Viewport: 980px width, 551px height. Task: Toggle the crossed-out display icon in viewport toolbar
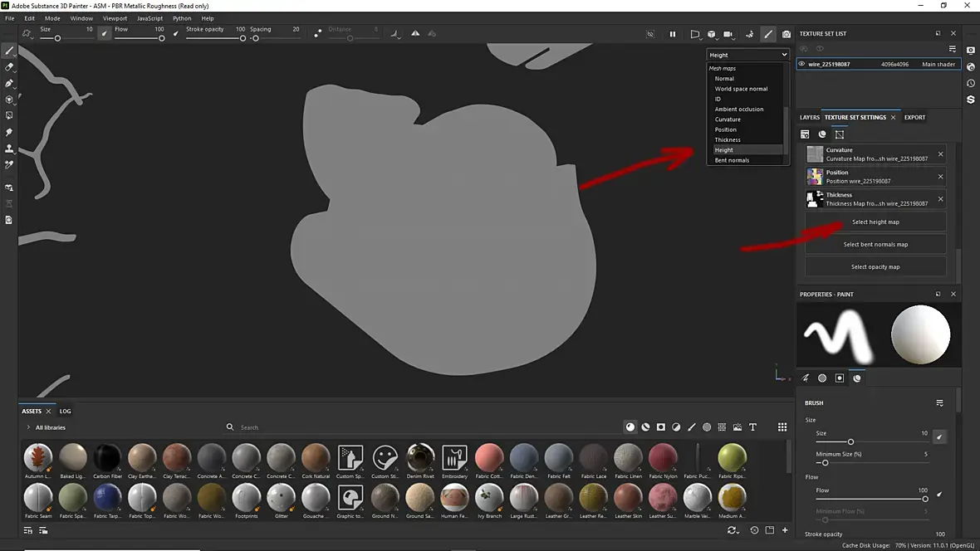pos(650,34)
